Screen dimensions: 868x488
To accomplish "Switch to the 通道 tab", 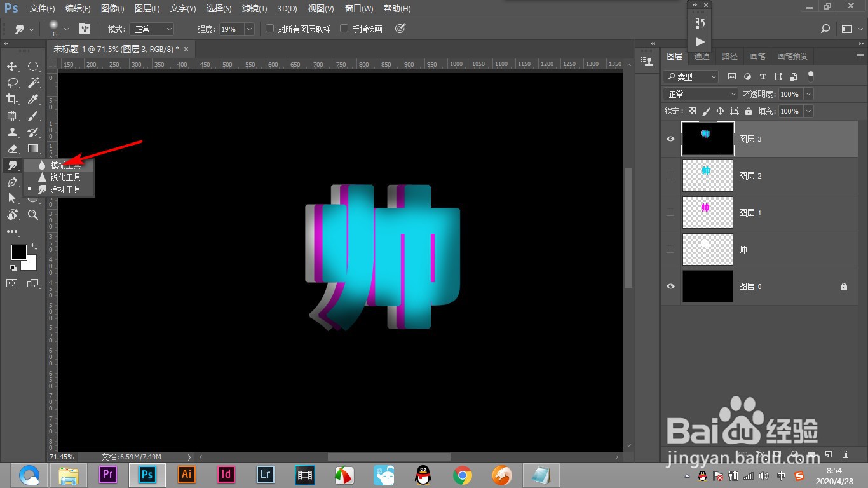I will [702, 56].
